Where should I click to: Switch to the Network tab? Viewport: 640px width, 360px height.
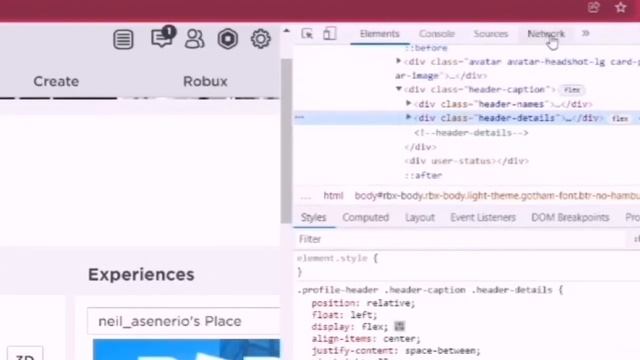tap(546, 34)
